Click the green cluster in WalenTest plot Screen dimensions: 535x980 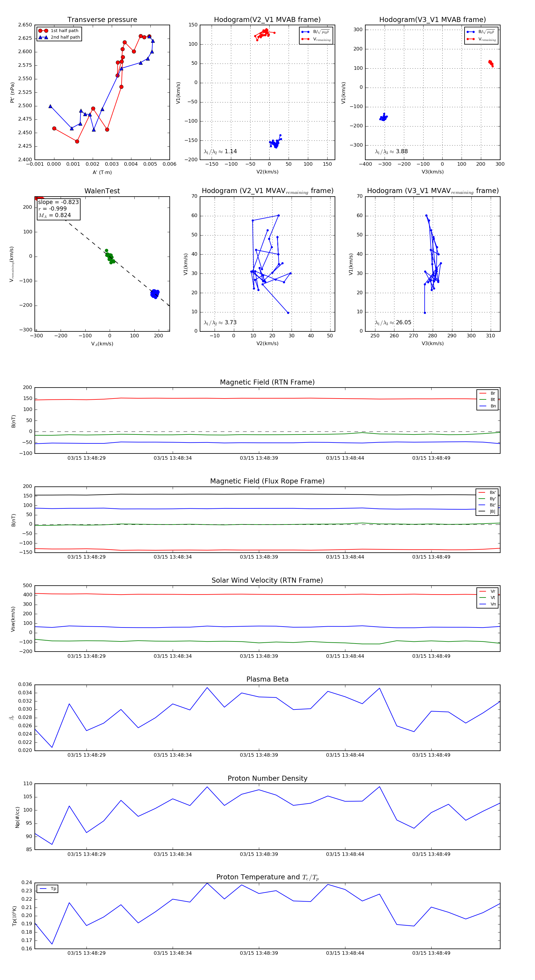[110, 257]
